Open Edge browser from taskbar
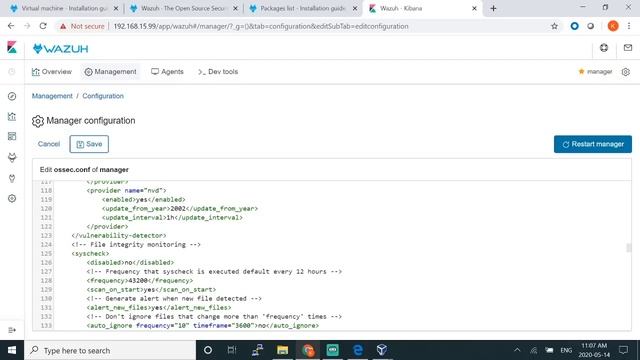640x360 pixels. pos(358,350)
